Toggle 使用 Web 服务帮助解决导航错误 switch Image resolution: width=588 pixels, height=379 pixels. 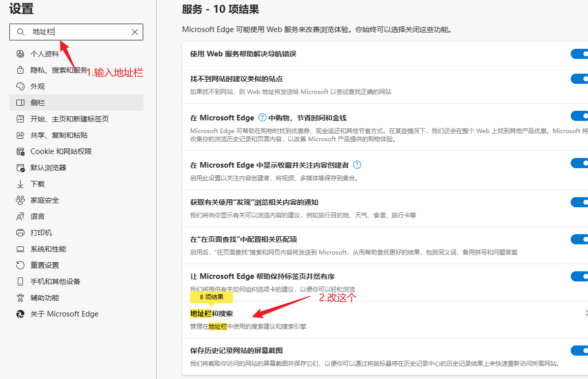579,54
